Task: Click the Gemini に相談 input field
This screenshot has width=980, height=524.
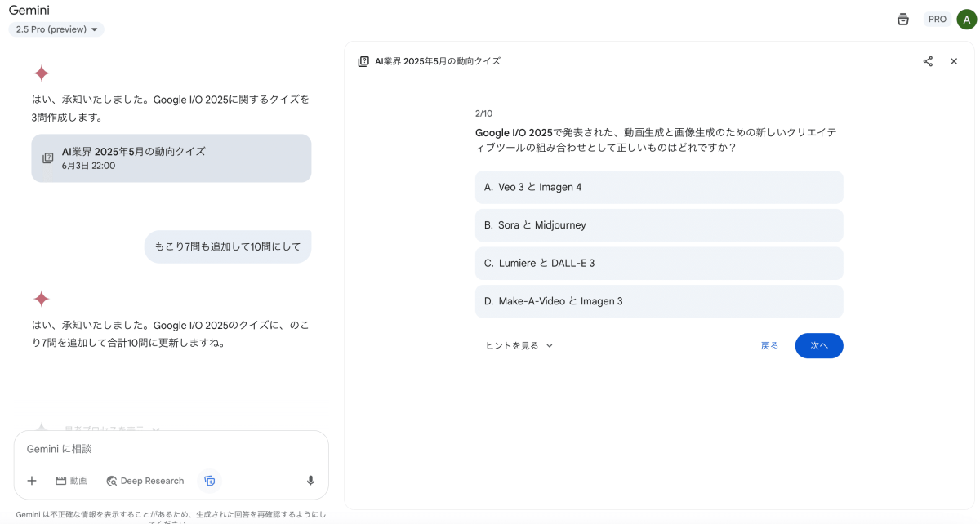Action: [171, 449]
